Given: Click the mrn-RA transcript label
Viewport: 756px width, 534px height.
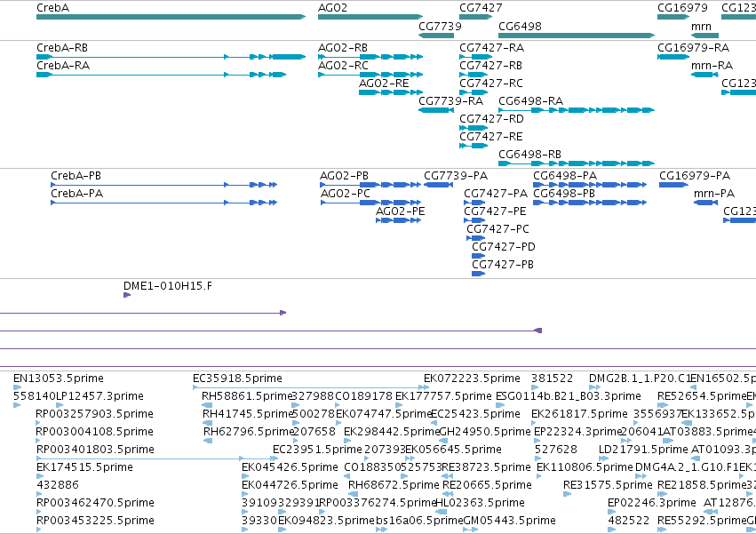Looking at the screenshot, I should 712,66.
